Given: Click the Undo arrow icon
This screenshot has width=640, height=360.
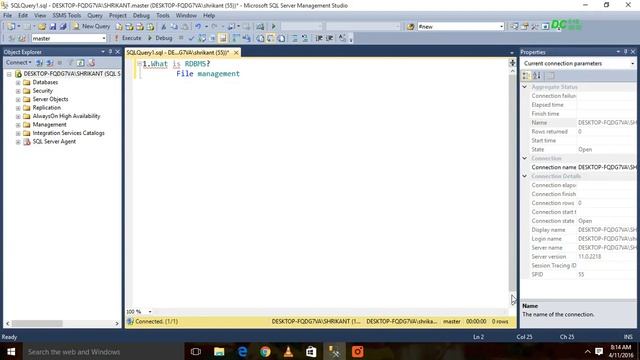Looking at the screenshot, I should click(198, 27).
